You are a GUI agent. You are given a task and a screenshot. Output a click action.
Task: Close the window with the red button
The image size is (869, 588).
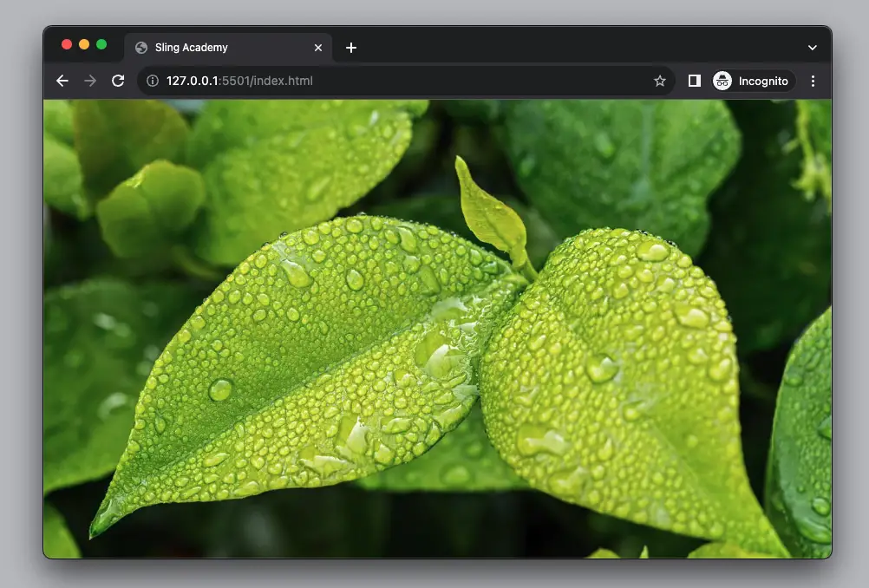click(x=67, y=44)
